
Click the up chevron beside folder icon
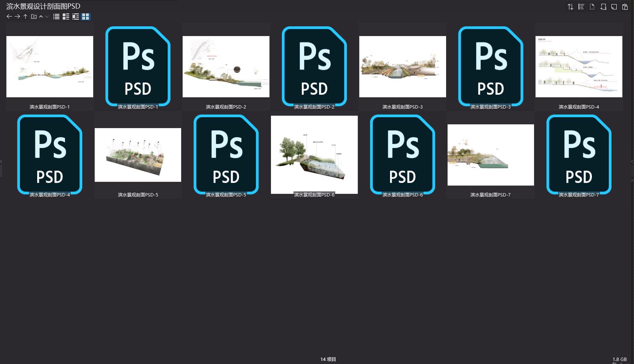41,17
